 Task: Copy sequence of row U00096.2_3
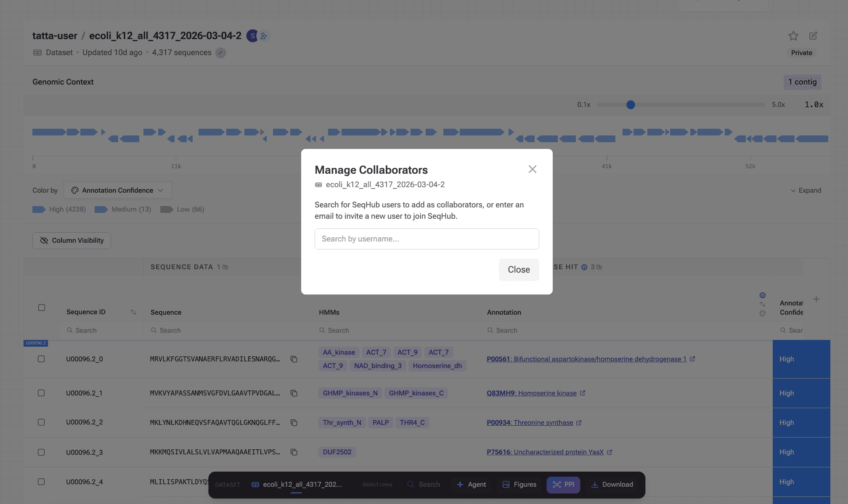tap(294, 452)
